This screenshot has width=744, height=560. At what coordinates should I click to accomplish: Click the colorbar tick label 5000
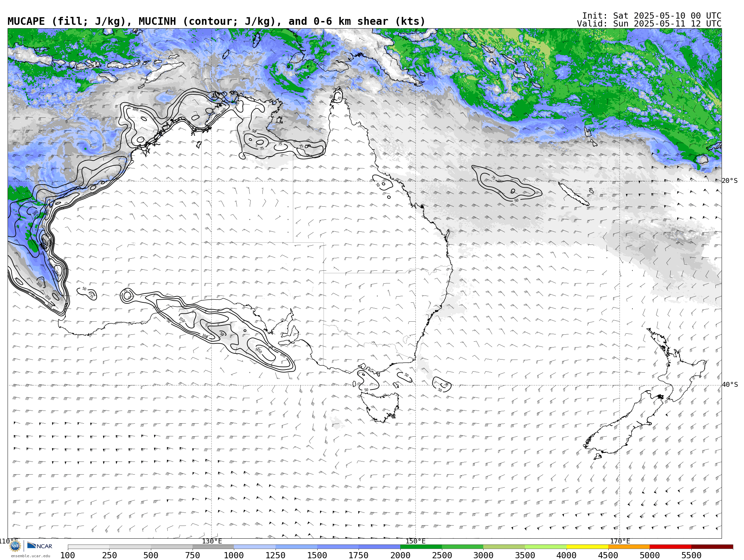(650, 556)
